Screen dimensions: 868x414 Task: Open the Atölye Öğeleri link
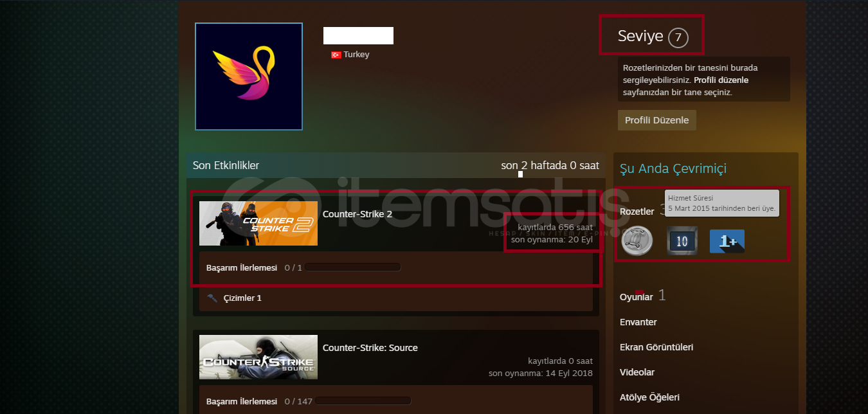coord(649,397)
